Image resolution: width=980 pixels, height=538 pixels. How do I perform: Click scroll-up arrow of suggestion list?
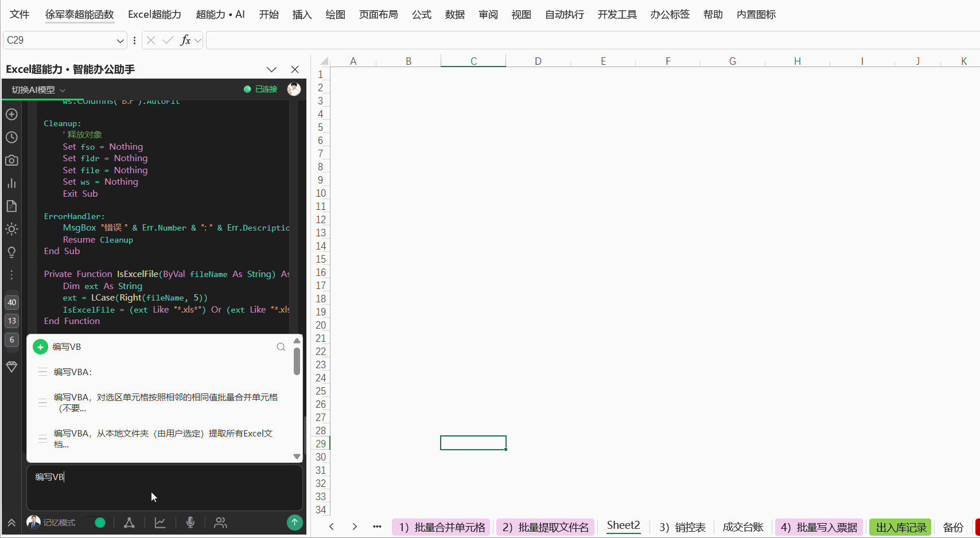(297, 341)
